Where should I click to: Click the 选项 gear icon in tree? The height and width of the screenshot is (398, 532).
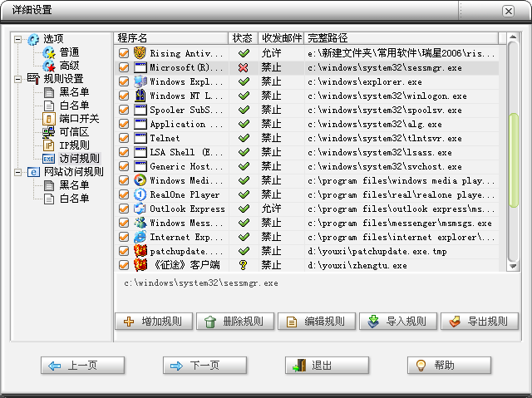[33, 39]
